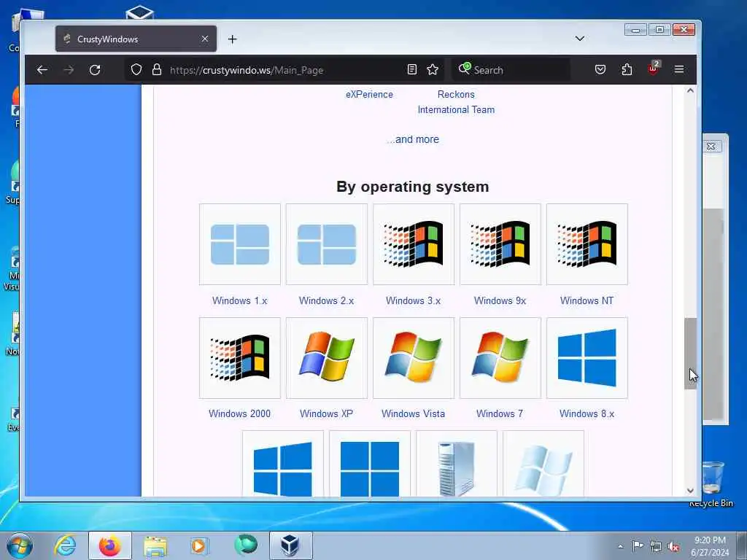Reload the page with the refresh icon
Viewport: 747px width, 560px height.
coord(95,70)
